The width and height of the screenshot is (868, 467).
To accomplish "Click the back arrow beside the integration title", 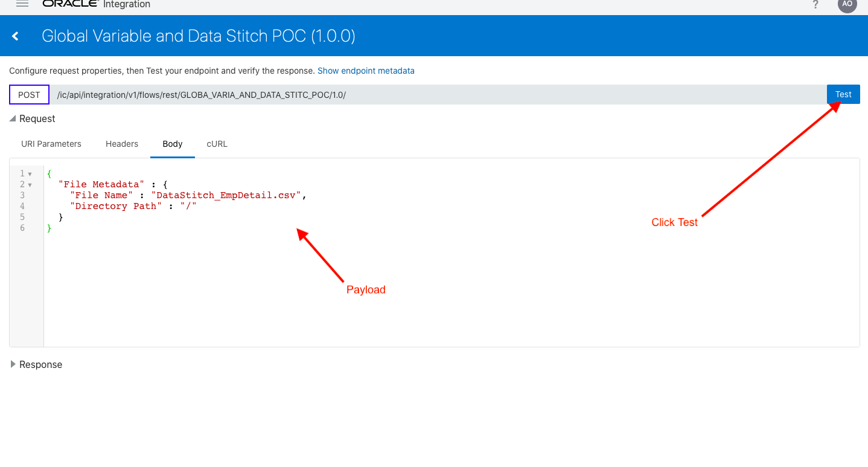I will (15, 35).
